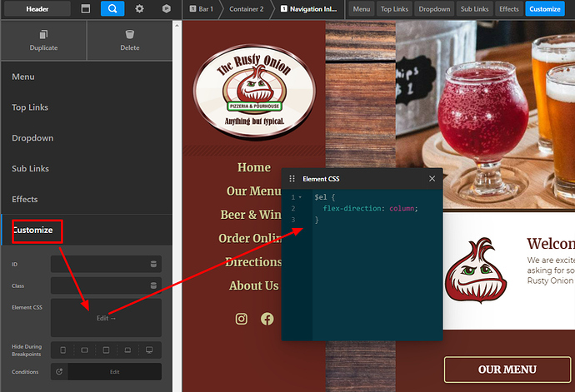Toggle hide on desktop monitor breakpoint
The width and height of the screenshot is (575, 392).
coord(149,350)
